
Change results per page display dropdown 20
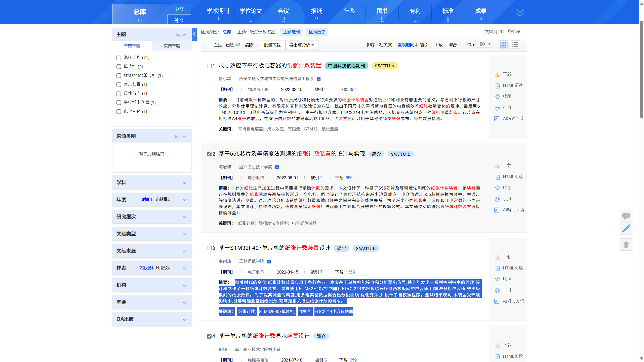pyautogui.click(x=485, y=44)
